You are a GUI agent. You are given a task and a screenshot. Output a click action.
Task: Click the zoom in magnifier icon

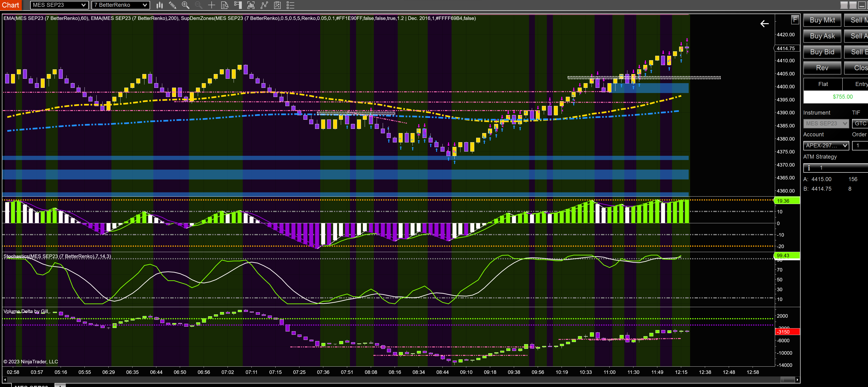185,5
